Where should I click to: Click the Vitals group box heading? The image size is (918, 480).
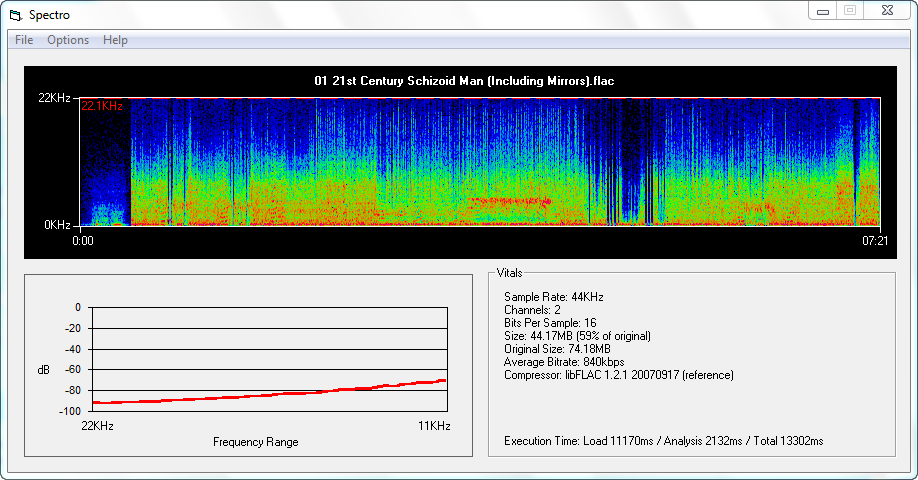509,273
